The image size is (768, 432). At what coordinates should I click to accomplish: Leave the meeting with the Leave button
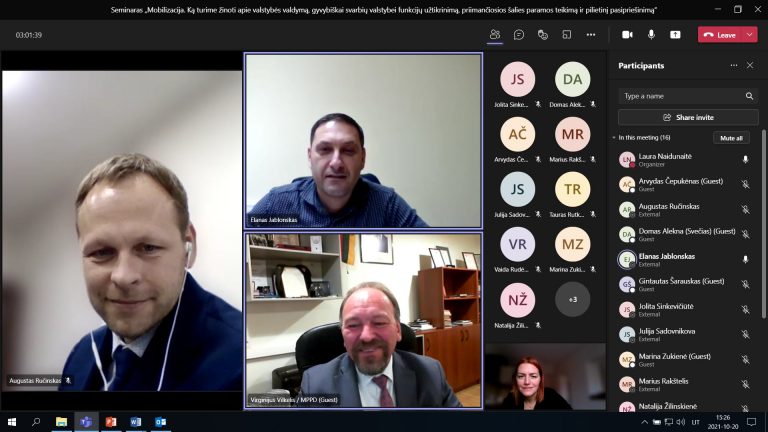pyautogui.click(x=720, y=35)
